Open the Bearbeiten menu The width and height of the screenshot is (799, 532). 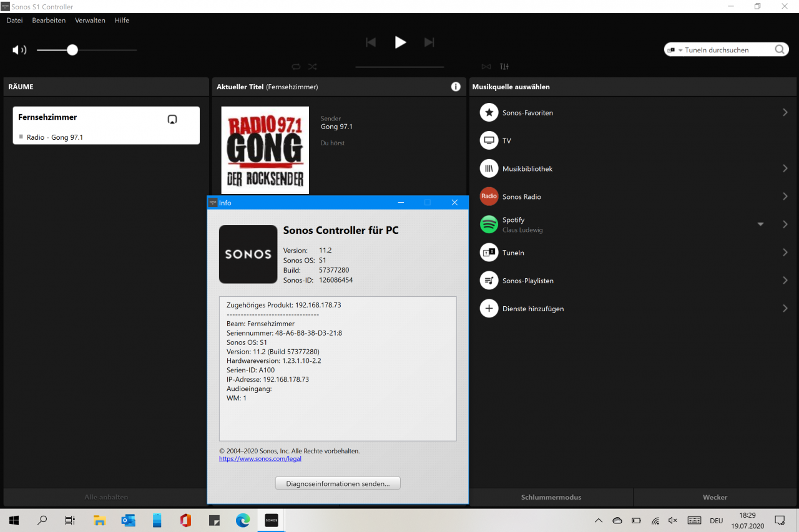click(x=49, y=21)
